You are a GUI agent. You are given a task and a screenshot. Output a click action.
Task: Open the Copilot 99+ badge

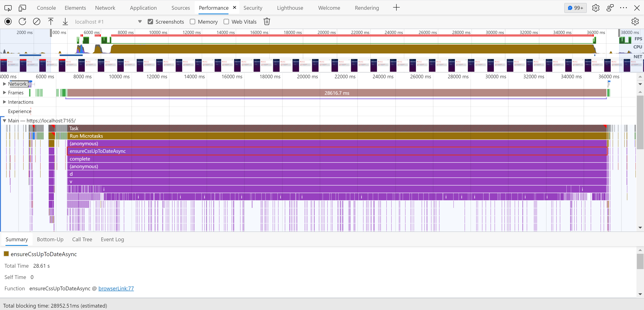[575, 8]
